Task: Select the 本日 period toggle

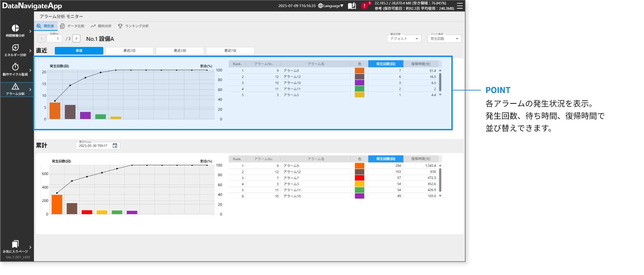Action: 79,51
